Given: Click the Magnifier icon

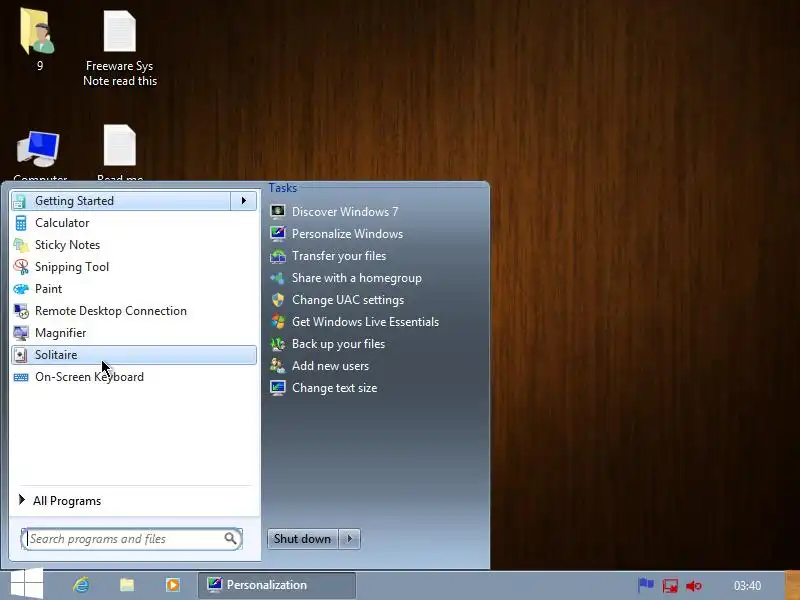Looking at the screenshot, I should [x=21, y=333].
